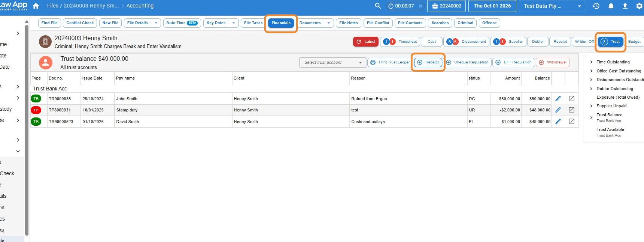644x242 pixels.
Task: Edit the TP8000031 row pencil icon
Action: pyautogui.click(x=558, y=110)
